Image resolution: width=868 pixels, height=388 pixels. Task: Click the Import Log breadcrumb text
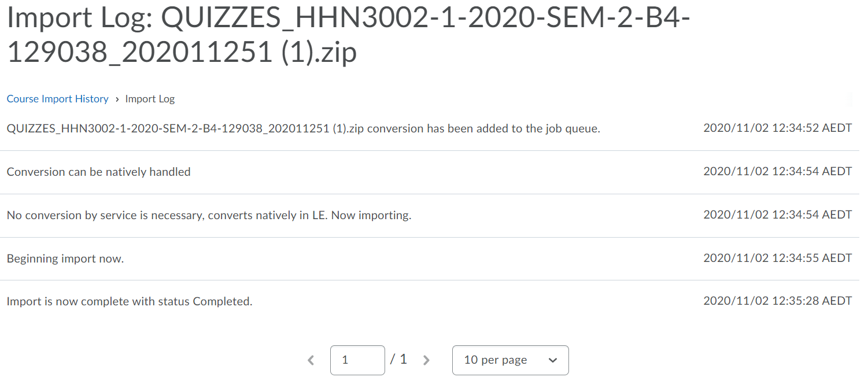150,99
